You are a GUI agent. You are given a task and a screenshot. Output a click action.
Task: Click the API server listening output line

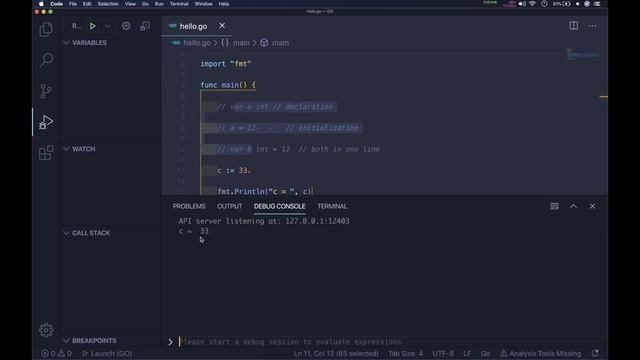(x=264, y=221)
